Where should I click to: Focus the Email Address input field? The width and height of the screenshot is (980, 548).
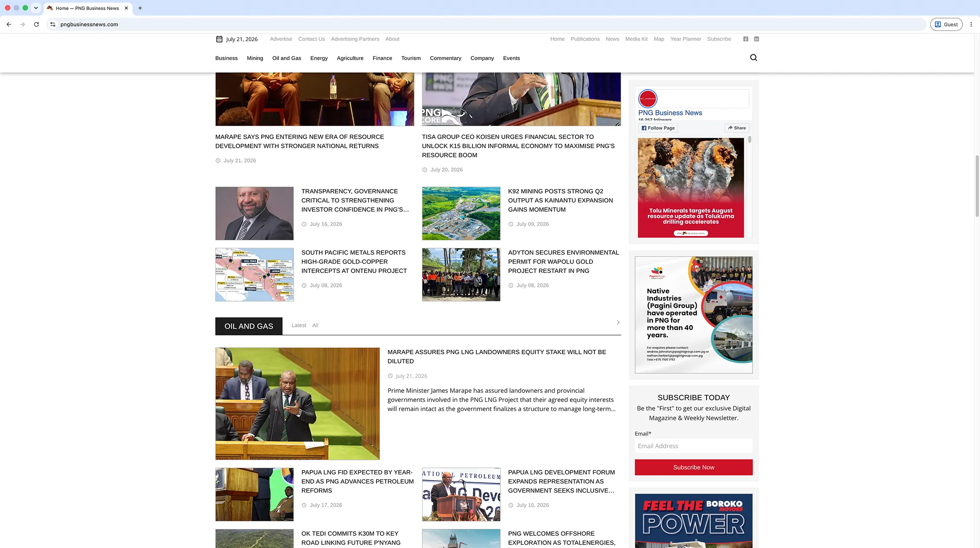click(x=694, y=446)
